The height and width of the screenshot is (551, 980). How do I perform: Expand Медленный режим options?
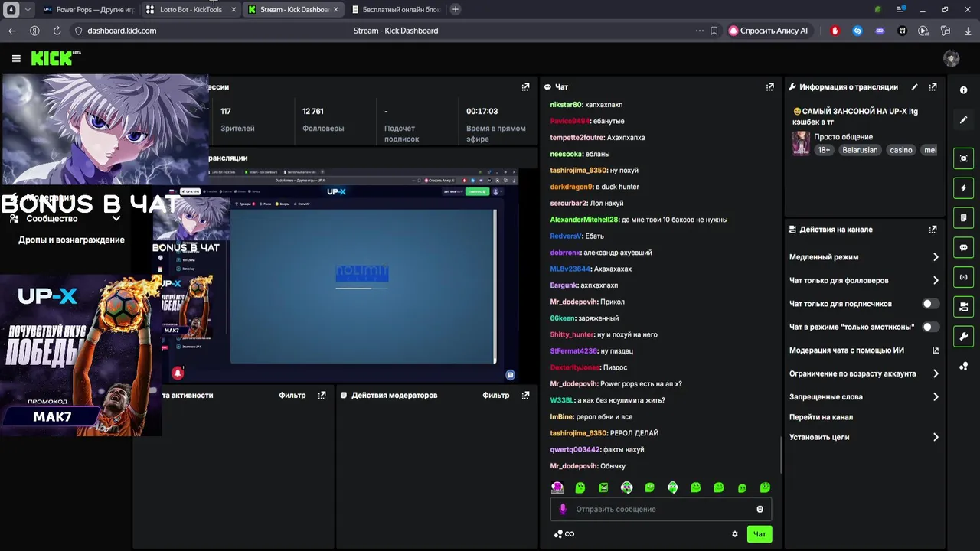936,257
